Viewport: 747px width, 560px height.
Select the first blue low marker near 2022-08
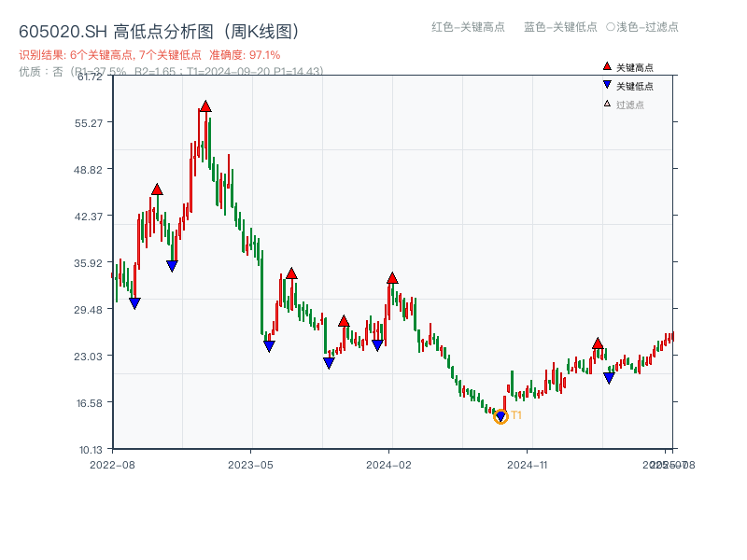pos(136,301)
